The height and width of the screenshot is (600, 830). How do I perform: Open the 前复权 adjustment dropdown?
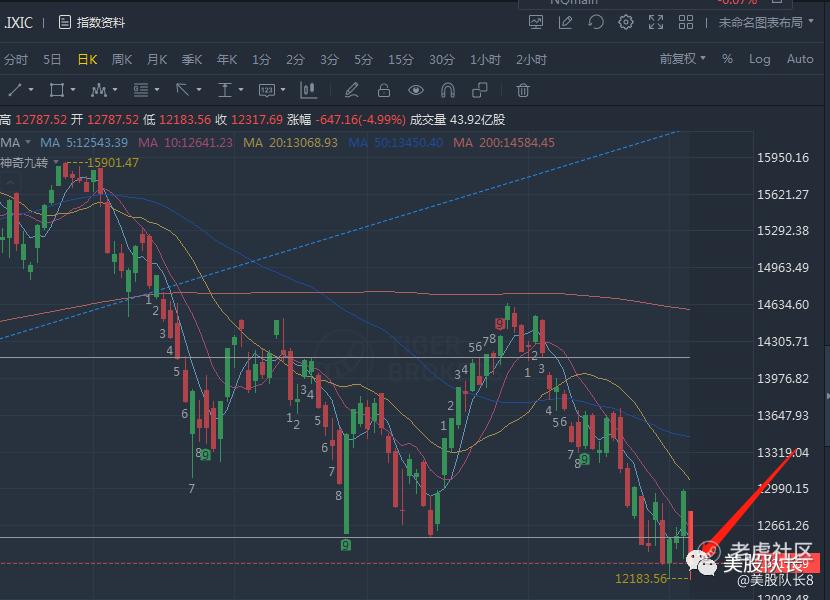click(682, 59)
